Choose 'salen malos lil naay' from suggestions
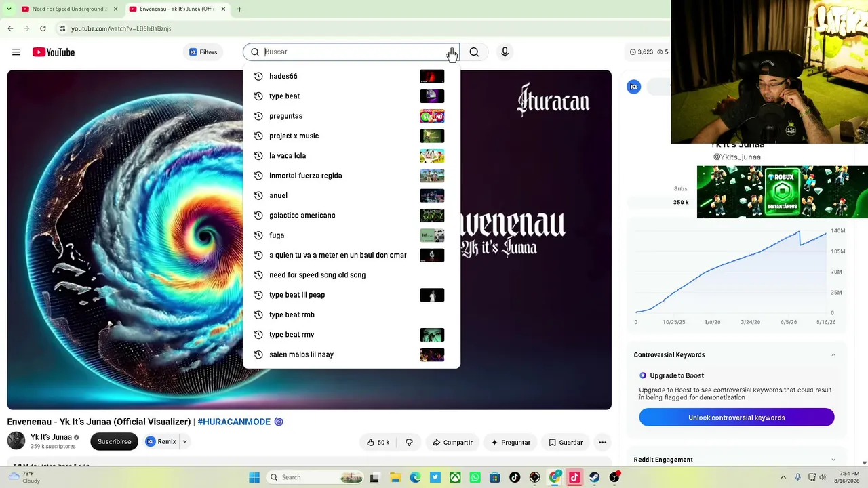This screenshot has height=488, width=868. pos(351,354)
